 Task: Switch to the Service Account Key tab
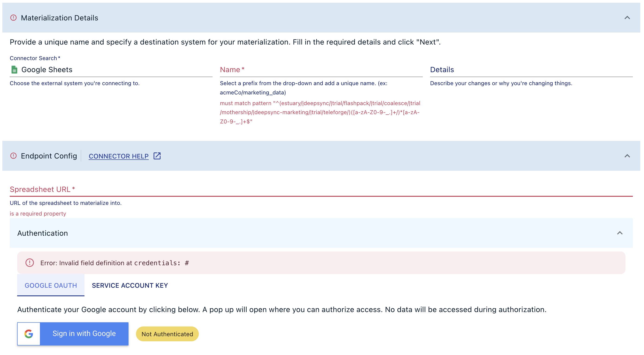click(130, 285)
